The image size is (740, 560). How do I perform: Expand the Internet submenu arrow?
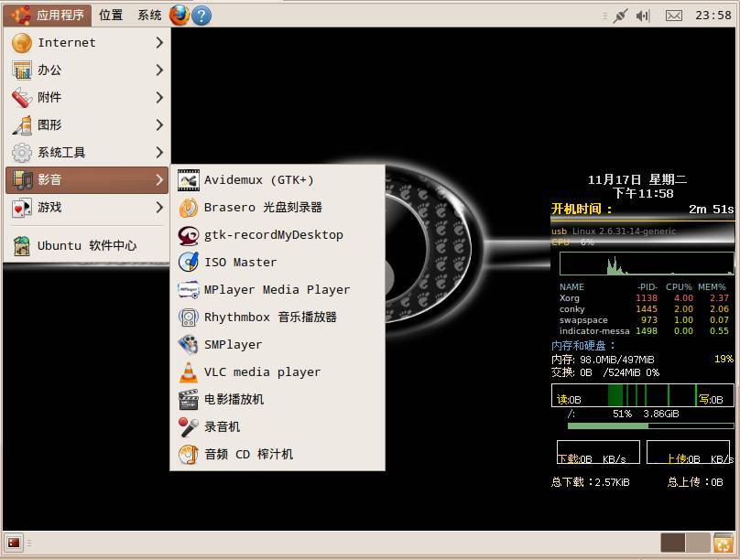[x=159, y=43]
